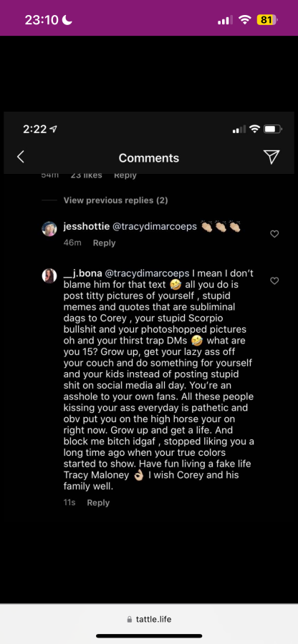Open the jesshottie username link

85,227
